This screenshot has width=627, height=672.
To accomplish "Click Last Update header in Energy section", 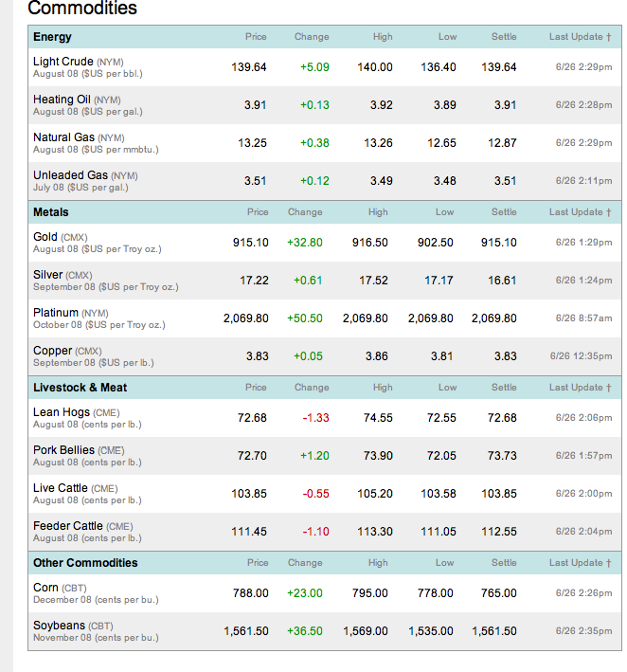I will [x=580, y=37].
